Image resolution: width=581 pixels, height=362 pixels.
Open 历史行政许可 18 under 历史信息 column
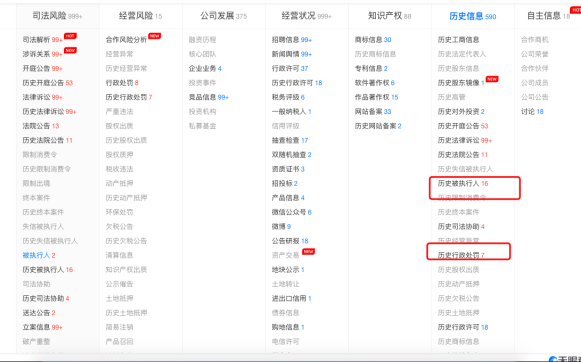[463, 327]
